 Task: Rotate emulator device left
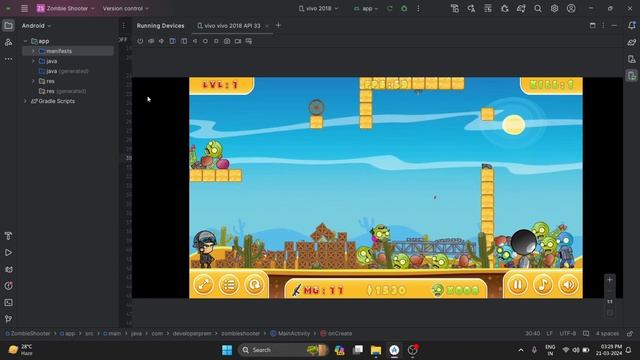pos(173,41)
